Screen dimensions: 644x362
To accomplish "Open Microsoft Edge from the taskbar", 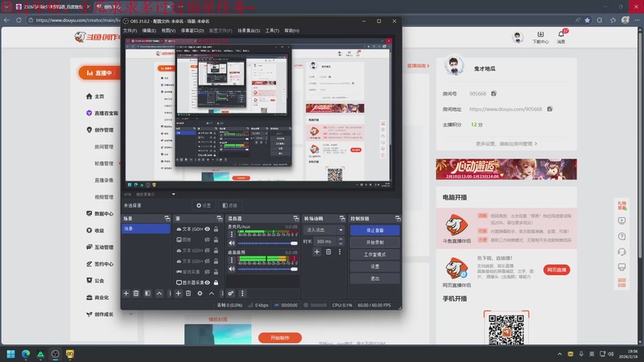I will (x=26, y=354).
